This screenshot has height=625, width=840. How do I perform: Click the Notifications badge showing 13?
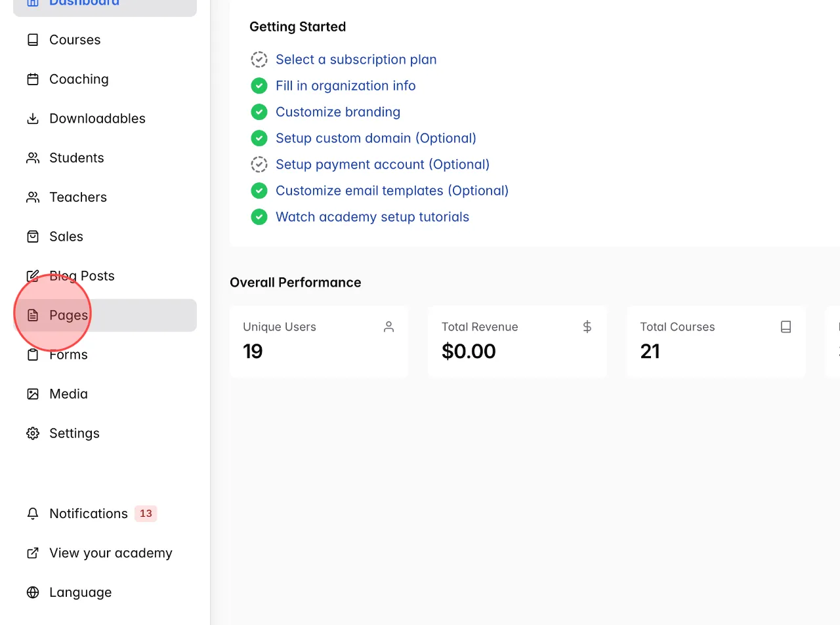146,514
